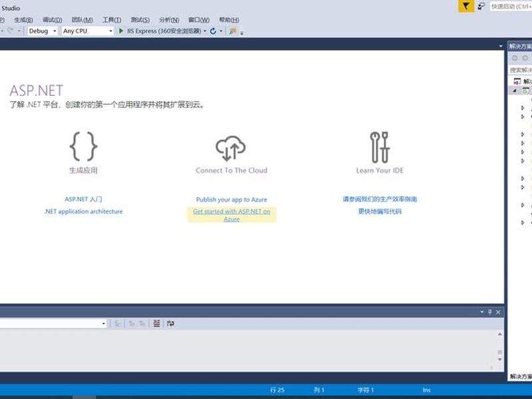The height and width of the screenshot is (399, 532).
Task: Open the 窗口(W) menu
Action: pyautogui.click(x=199, y=20)
